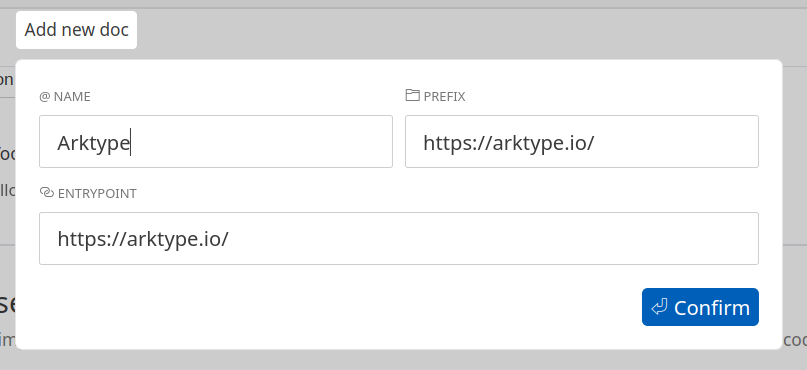Focus the Prefix input field
This screenshot has height=370, width=807.
coord(582,142)
